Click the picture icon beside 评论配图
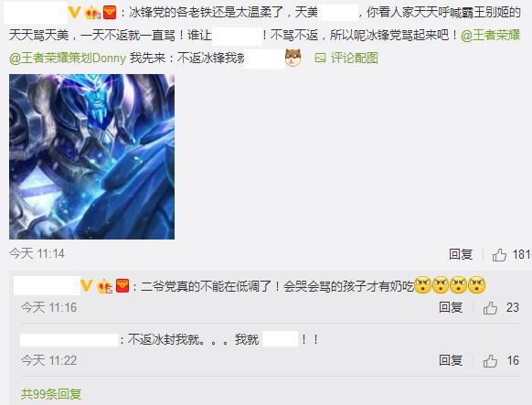The height and width of the screenshot is (405, 532). point(320,58)
